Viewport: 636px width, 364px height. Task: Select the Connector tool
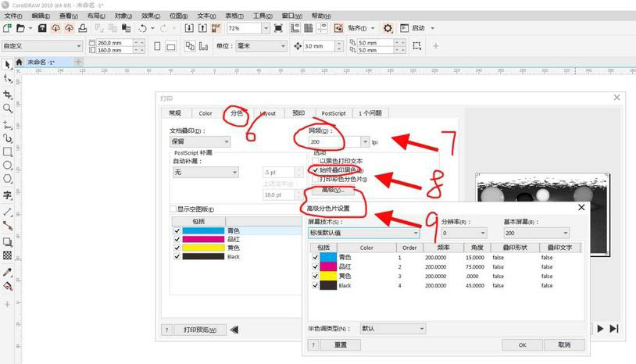pyautogui.click(x=7, y=226)
